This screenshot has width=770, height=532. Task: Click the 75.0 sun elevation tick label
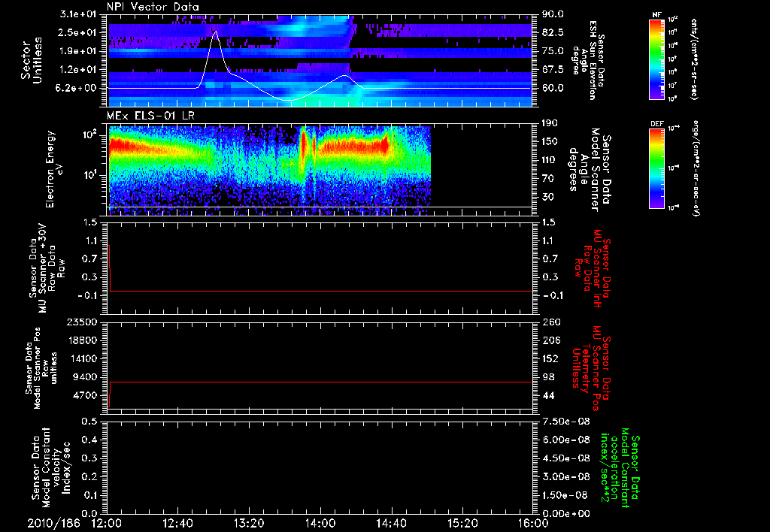(x=553, y=51)
